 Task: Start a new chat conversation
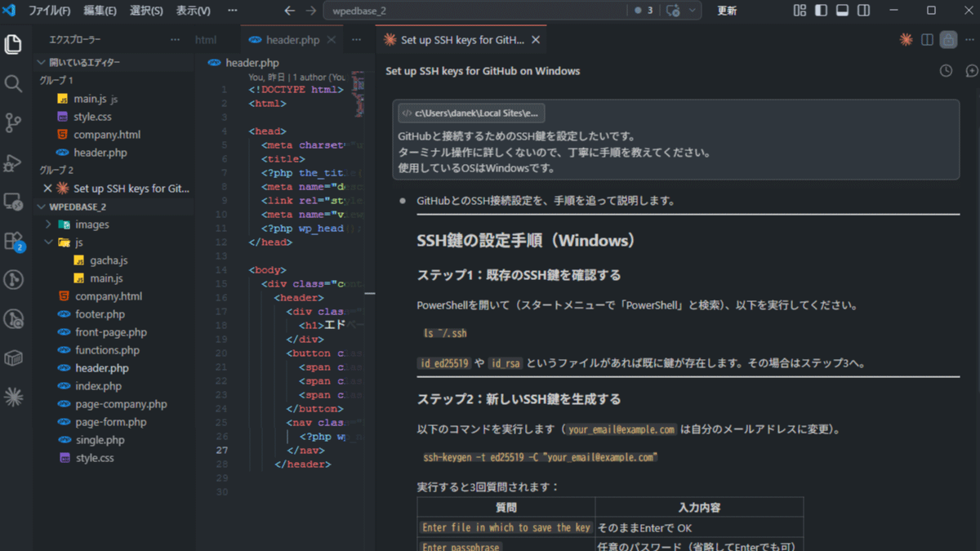971,71
